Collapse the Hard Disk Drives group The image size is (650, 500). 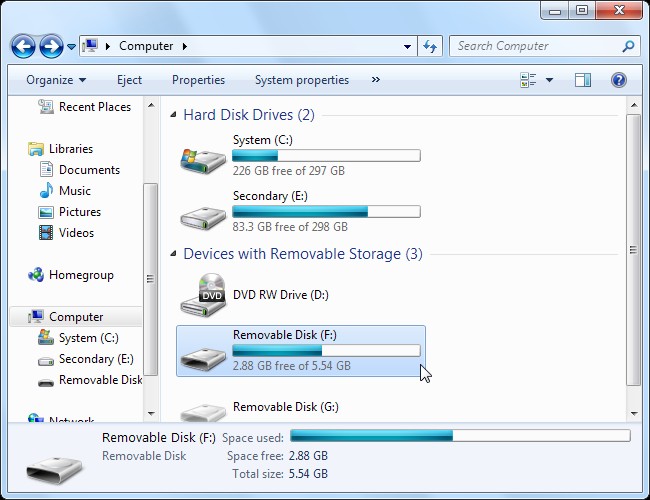pos(173,114)
